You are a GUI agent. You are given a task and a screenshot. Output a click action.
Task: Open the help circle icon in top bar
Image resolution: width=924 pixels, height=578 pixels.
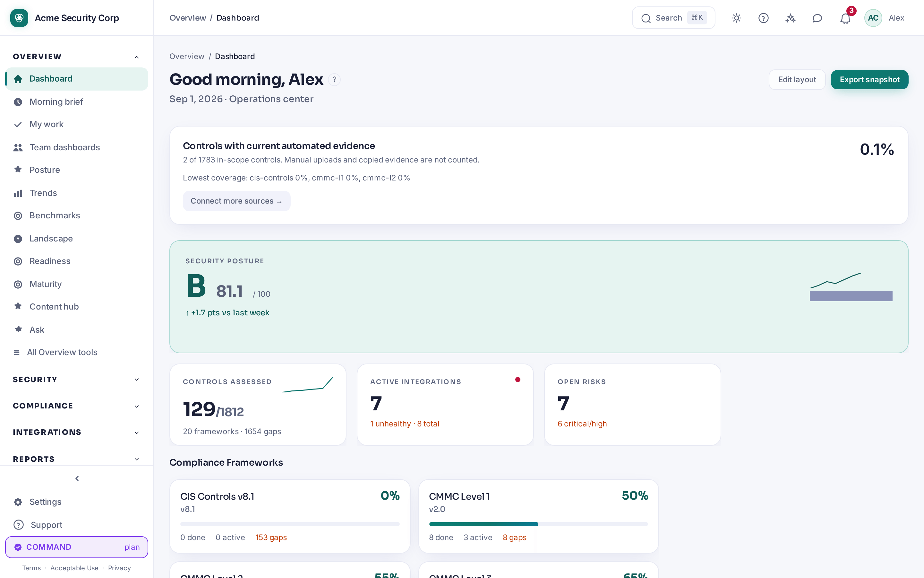coord(763,18)
